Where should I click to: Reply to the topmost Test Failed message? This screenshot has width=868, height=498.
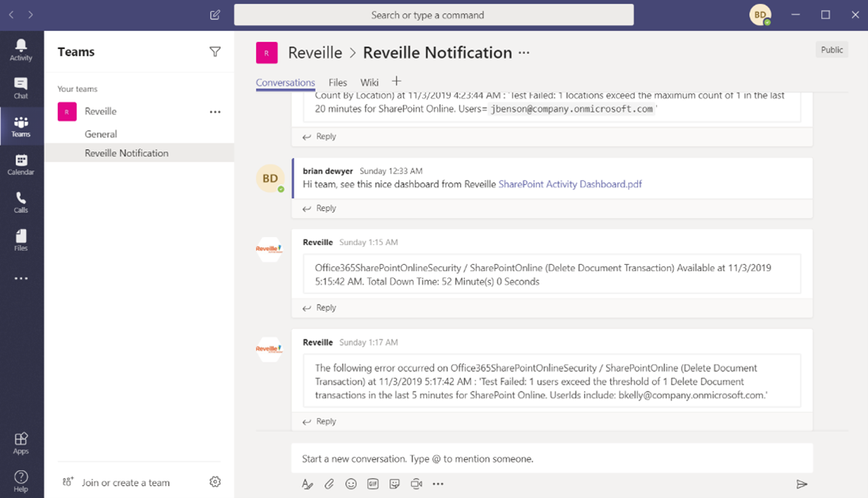point(320,136)
